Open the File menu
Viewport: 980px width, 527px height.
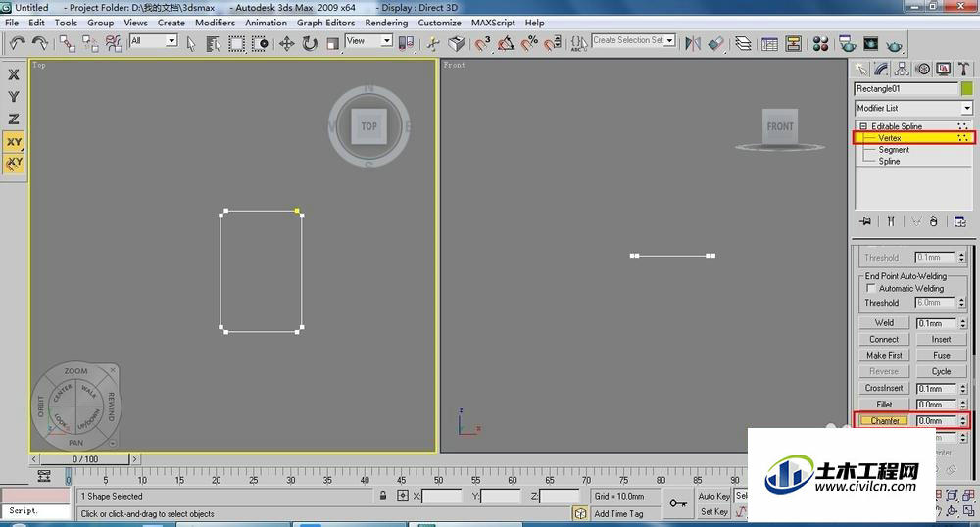pos(12,23)
